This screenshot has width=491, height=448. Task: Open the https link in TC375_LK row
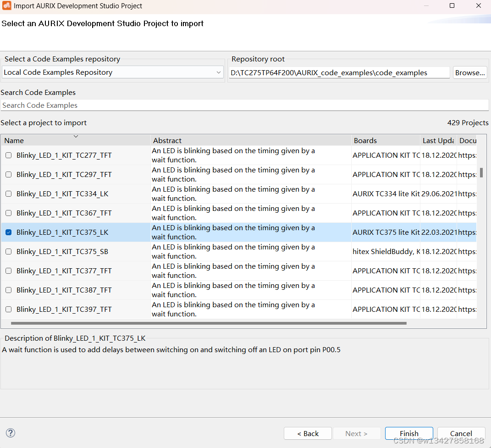467,232
